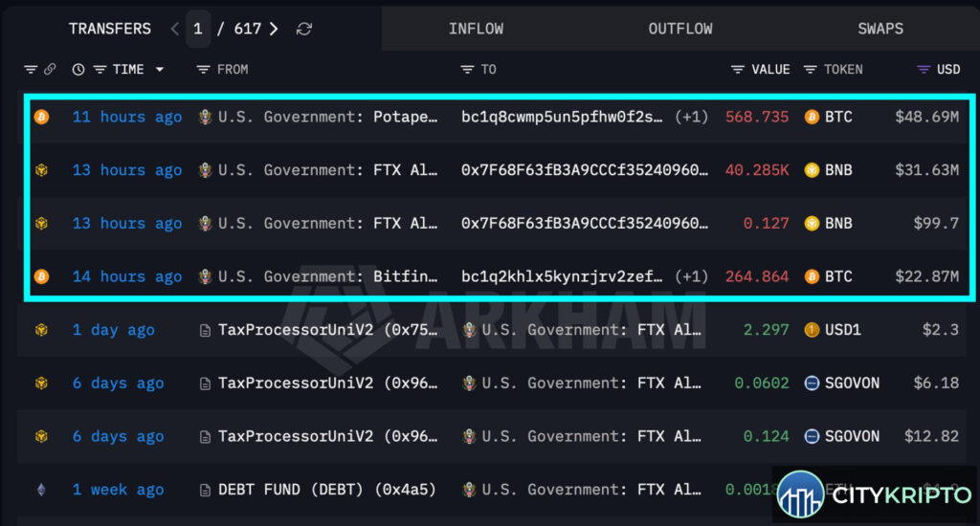Click the link icon in header

[50, 70]
